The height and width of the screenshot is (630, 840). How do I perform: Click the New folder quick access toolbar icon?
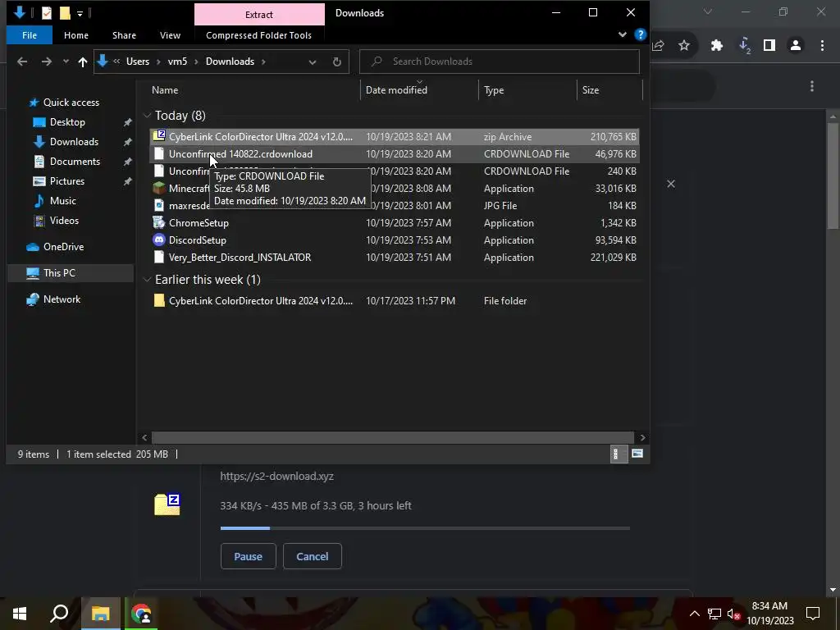click(65, 13)
